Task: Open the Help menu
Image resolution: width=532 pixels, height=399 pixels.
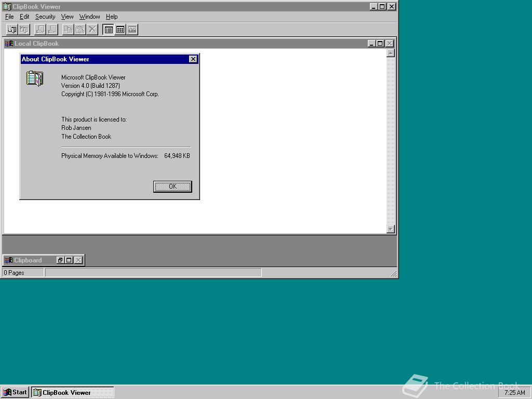Action: pyautogui.click(x=112, y=17)
